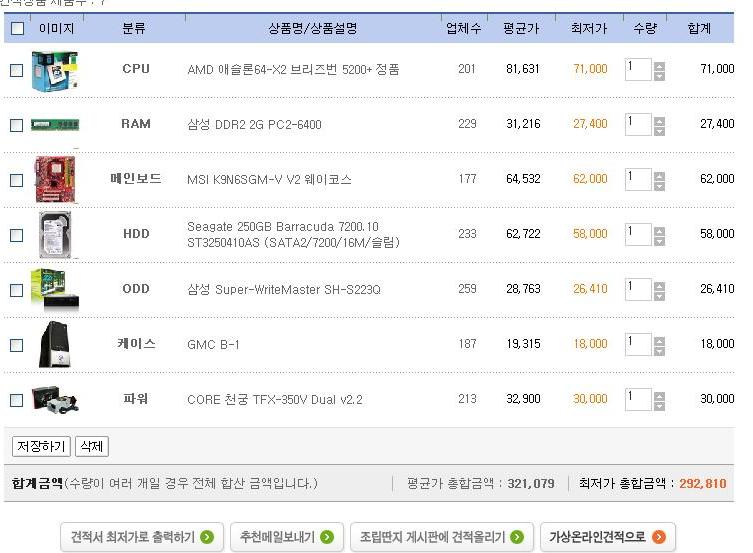Increase quantity for the 케이스 row
The image size is (753, 553).
(x=659, y=342)
